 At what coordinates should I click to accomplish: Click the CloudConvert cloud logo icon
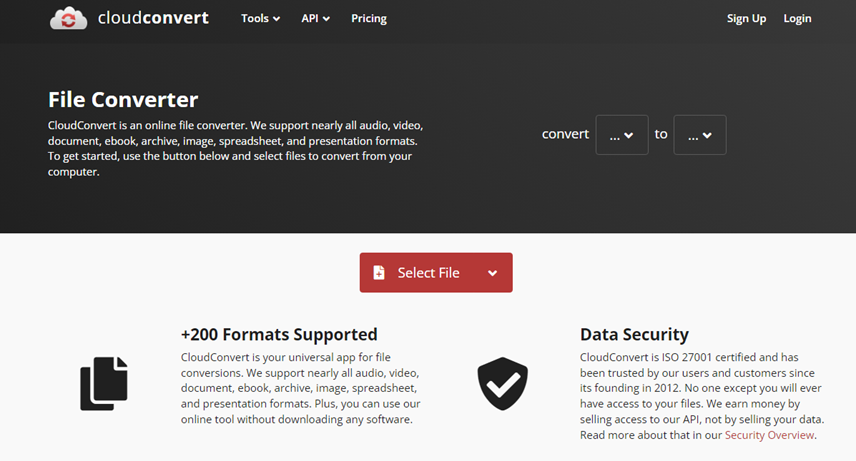68,18
